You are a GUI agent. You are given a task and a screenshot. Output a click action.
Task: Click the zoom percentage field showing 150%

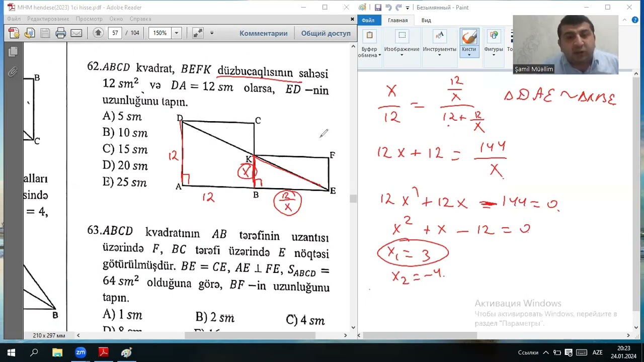pos(160,33)
